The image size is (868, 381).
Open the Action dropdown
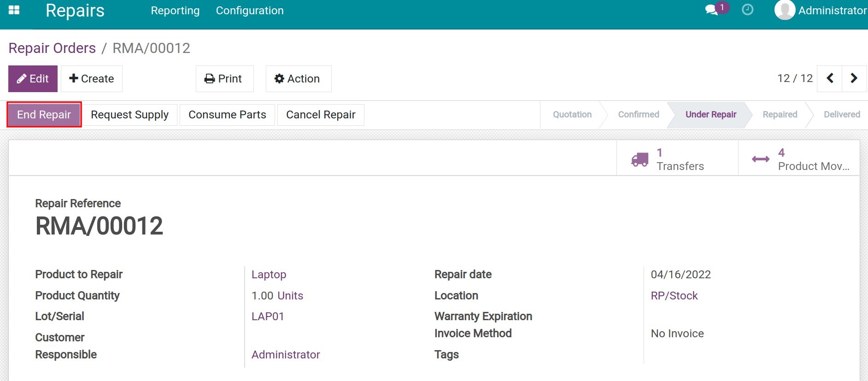coord(298,79)
